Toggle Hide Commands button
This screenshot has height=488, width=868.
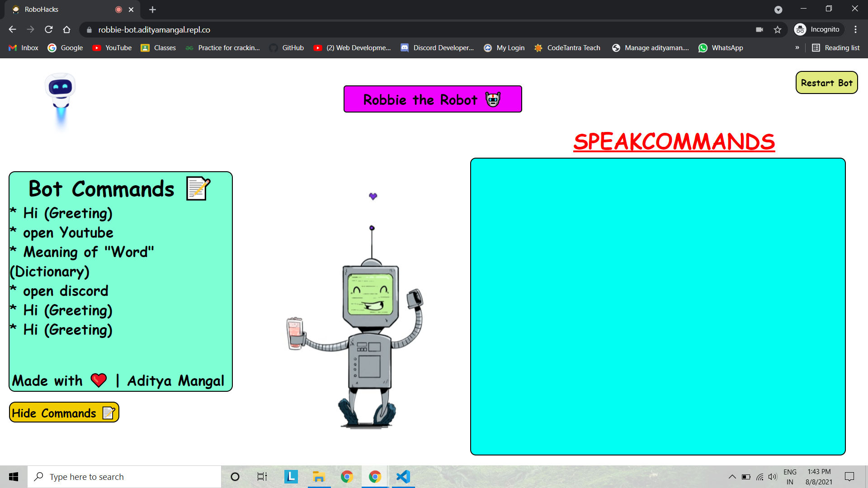pyautogui.click(x=64, y=413)
